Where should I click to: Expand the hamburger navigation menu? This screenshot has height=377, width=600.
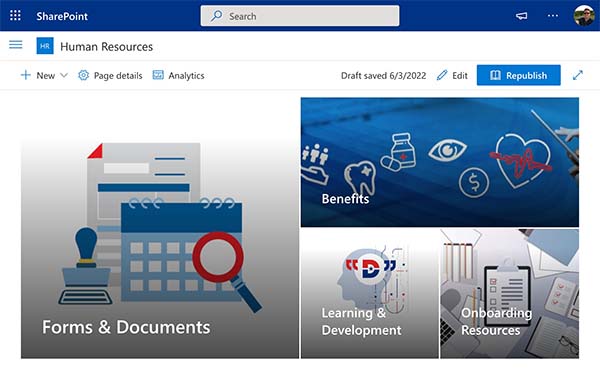pyautogui.click(x=16, y=45)
